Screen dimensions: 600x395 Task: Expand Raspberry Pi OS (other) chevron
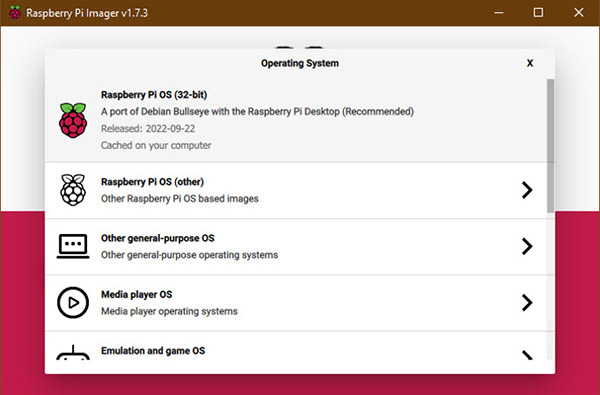(527, 190)
